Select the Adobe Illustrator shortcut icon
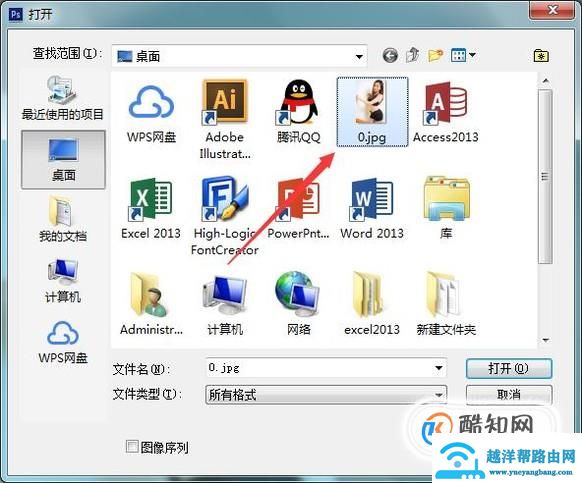The width and height of the screenshot is (582, 483). click(x=224, y=102)
